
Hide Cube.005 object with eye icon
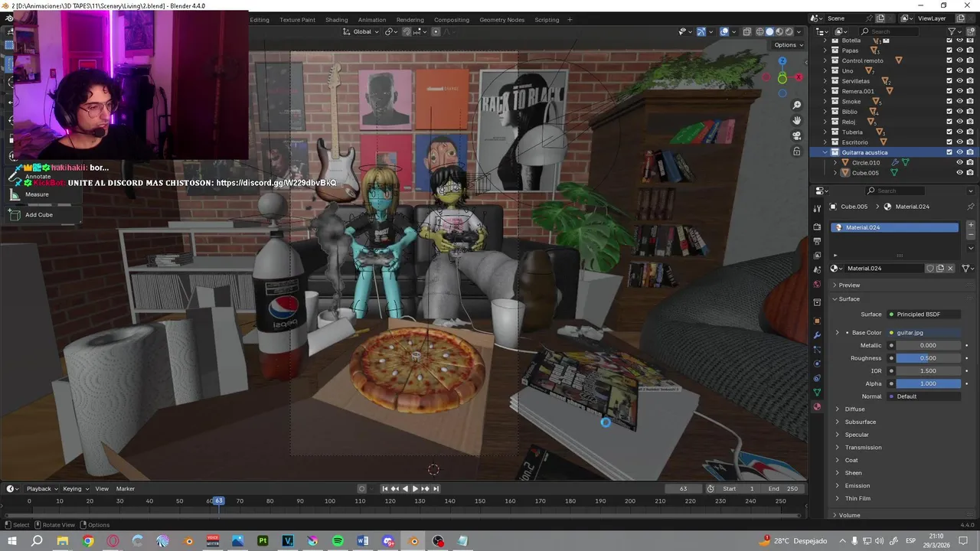point(959,173)
